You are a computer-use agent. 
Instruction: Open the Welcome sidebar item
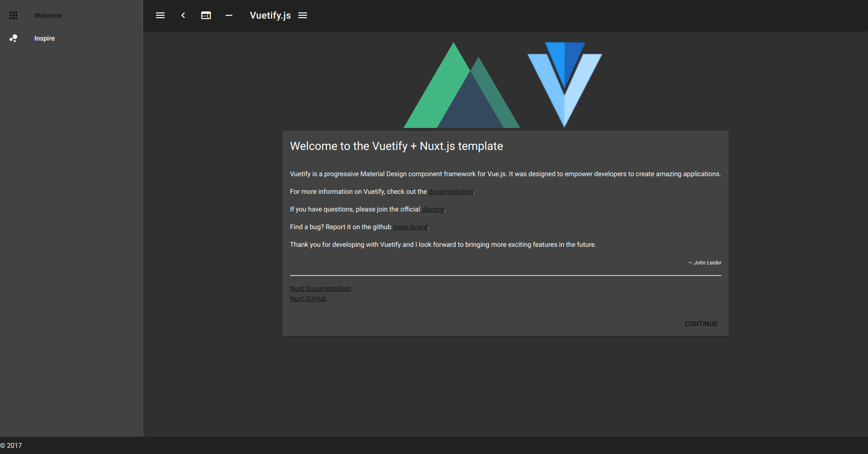coord(72,15)
